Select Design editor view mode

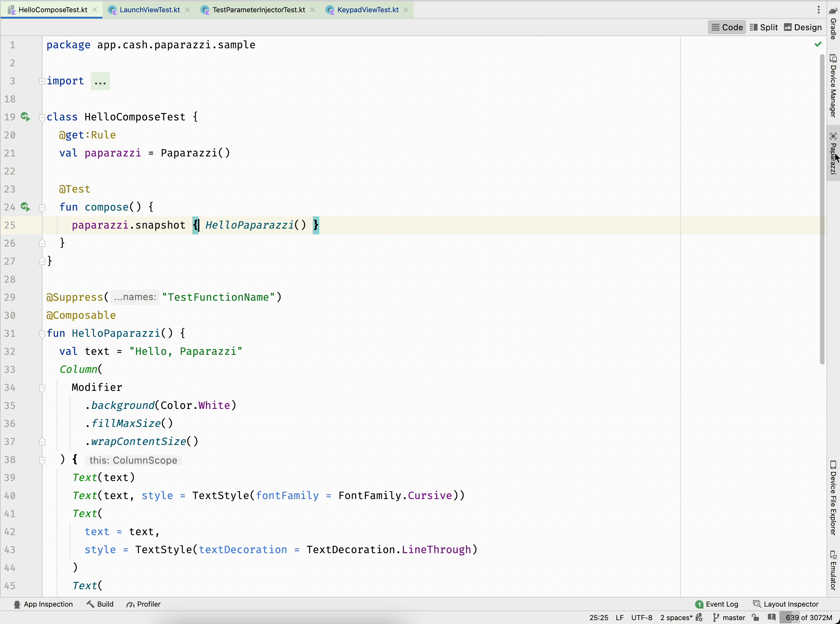click(803, 27)
